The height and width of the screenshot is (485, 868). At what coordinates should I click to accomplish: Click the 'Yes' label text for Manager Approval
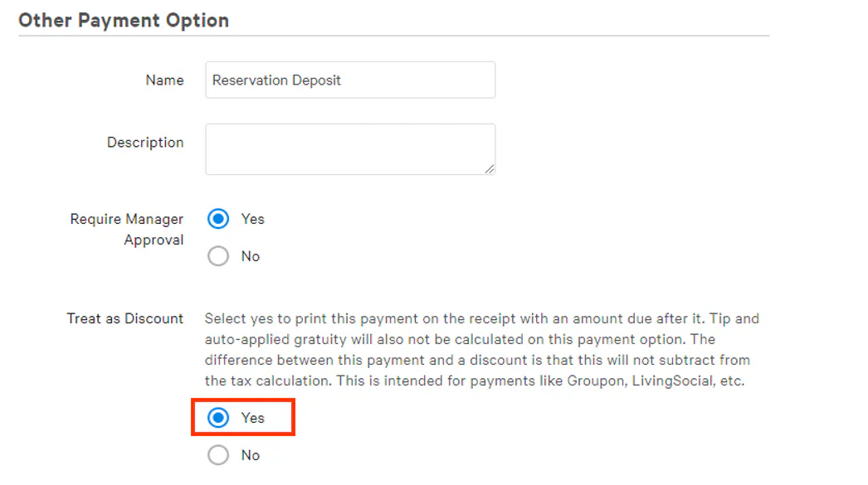tap(253, 220)
